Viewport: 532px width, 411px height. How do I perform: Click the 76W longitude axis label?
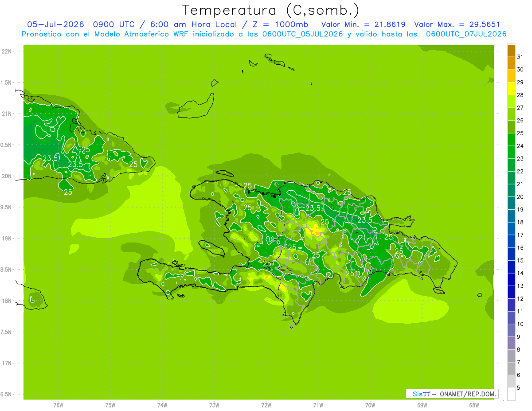click(x=58, y=405)
